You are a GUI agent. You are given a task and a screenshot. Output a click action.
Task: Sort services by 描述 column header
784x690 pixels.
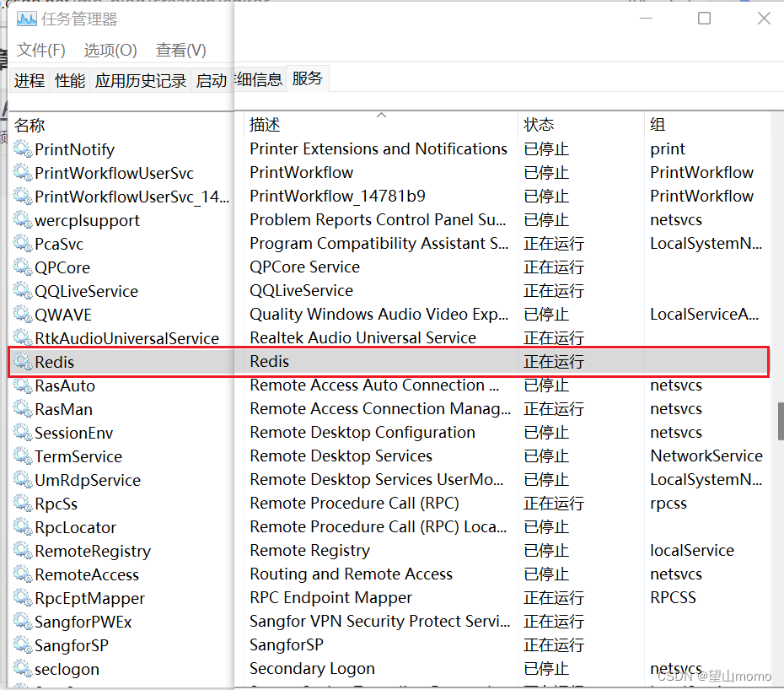(265, 124)
